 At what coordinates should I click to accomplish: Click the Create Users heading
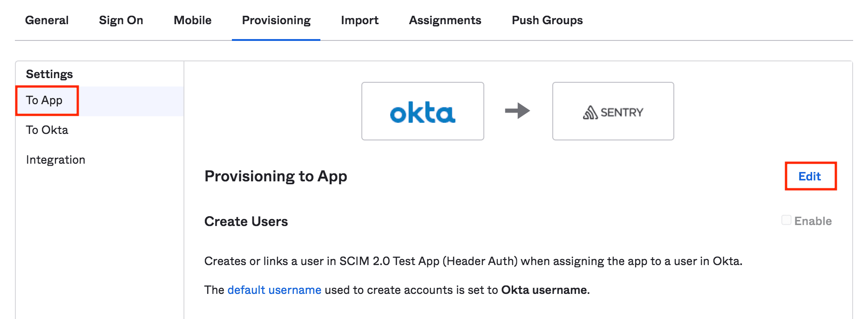pos(246,221)
